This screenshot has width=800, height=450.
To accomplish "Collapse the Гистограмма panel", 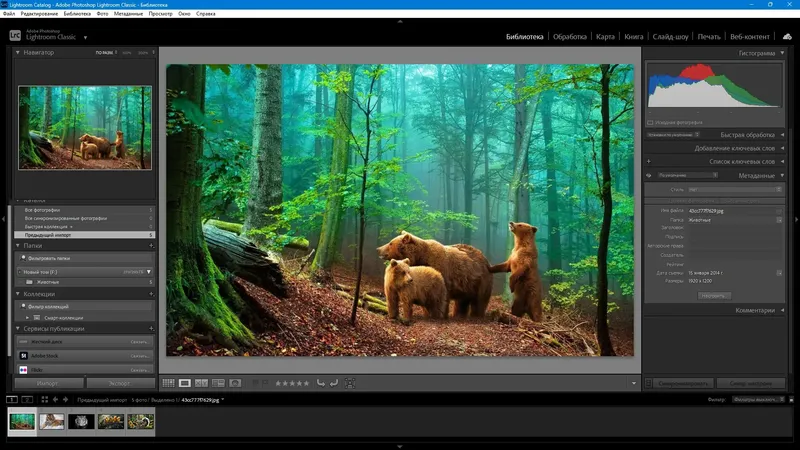I will (x=782, y=53).
